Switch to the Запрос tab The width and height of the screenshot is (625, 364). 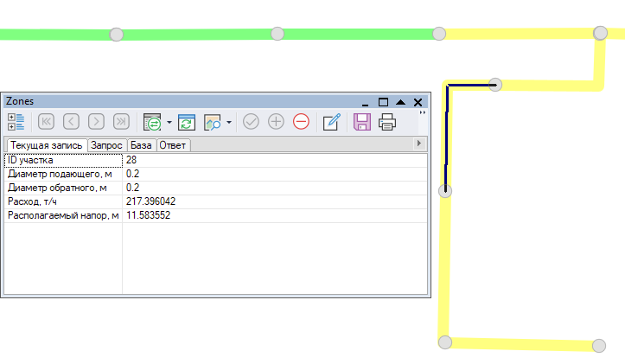point(108,145)
